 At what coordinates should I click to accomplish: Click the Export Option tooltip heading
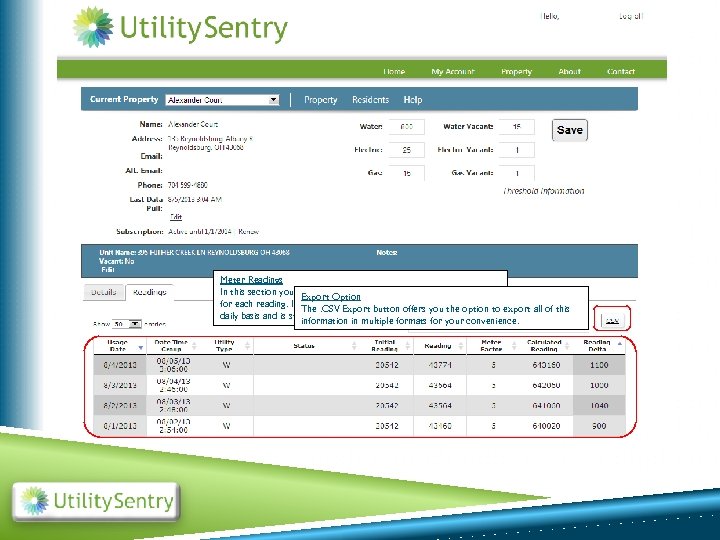click(x=331, y=297)
